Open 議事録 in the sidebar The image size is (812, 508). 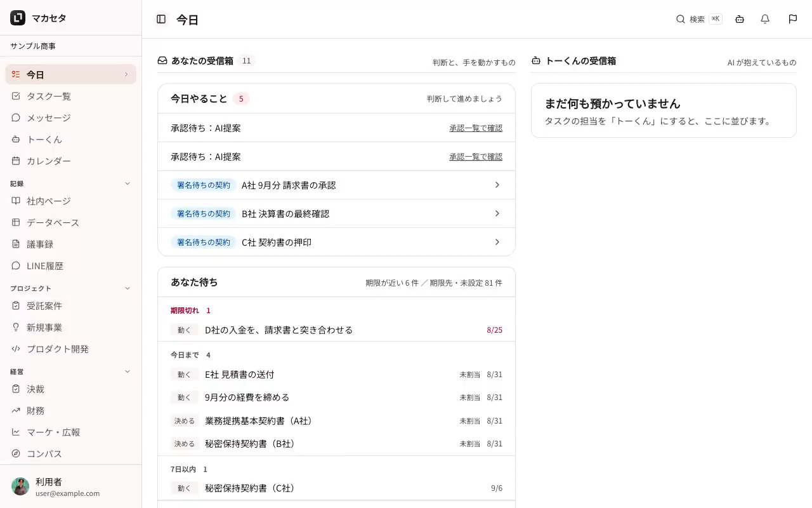(x=71, y=244)
